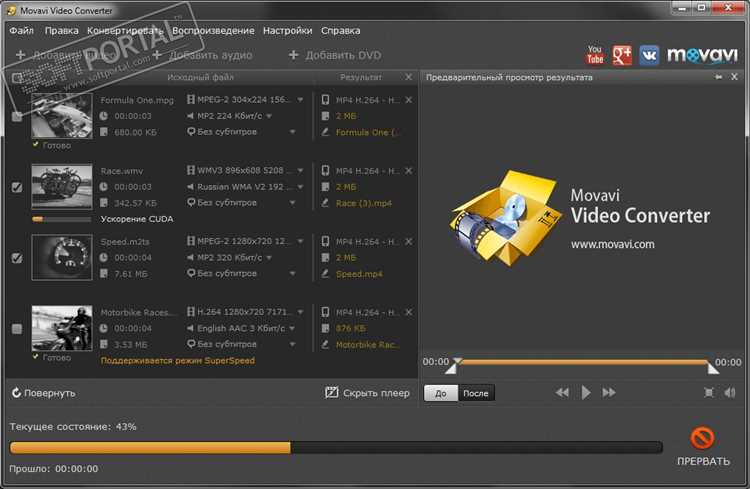Click the rewind button in the player

point(562,393)
